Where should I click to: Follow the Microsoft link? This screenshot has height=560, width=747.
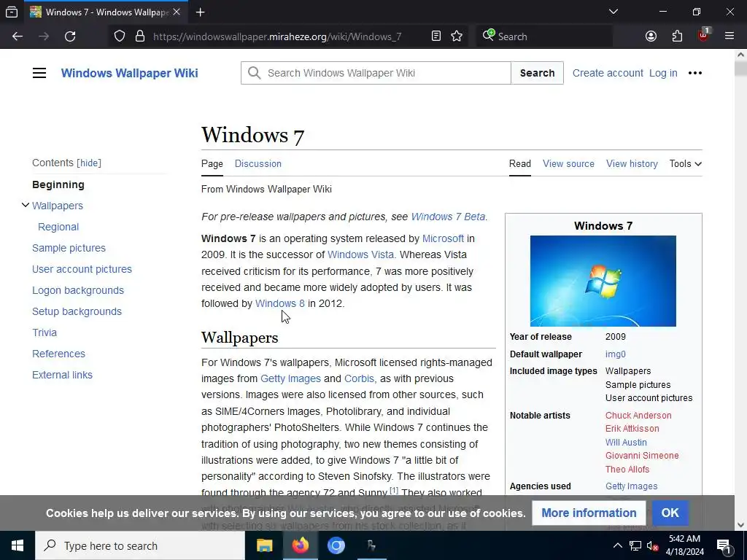pyautogui.click(x=443, y=238)
